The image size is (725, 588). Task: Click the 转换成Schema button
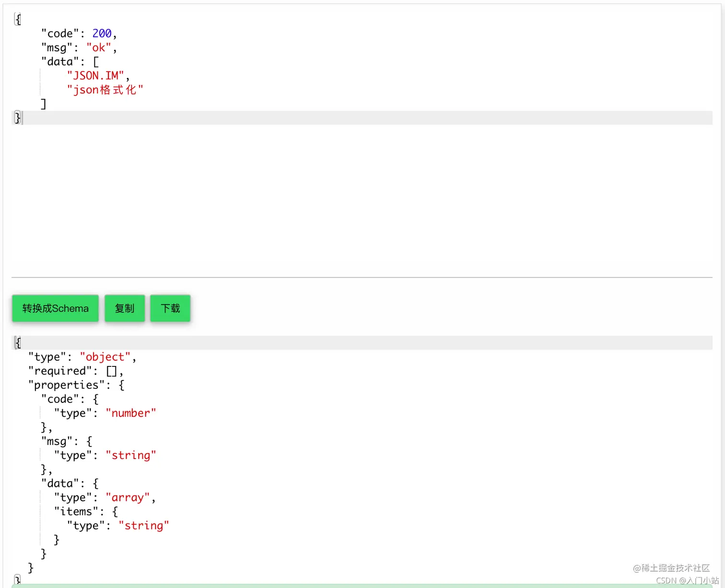[x=55, y=308]
